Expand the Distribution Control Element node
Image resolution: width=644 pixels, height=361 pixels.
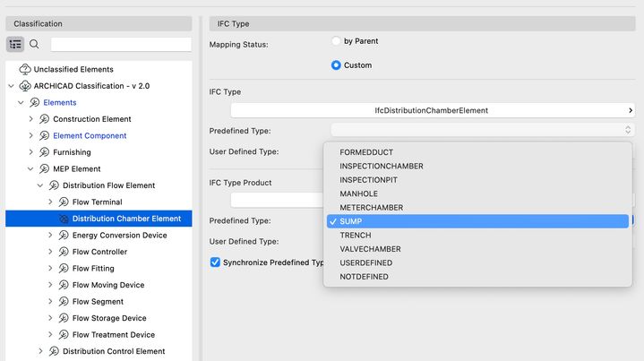click(40, 351)
